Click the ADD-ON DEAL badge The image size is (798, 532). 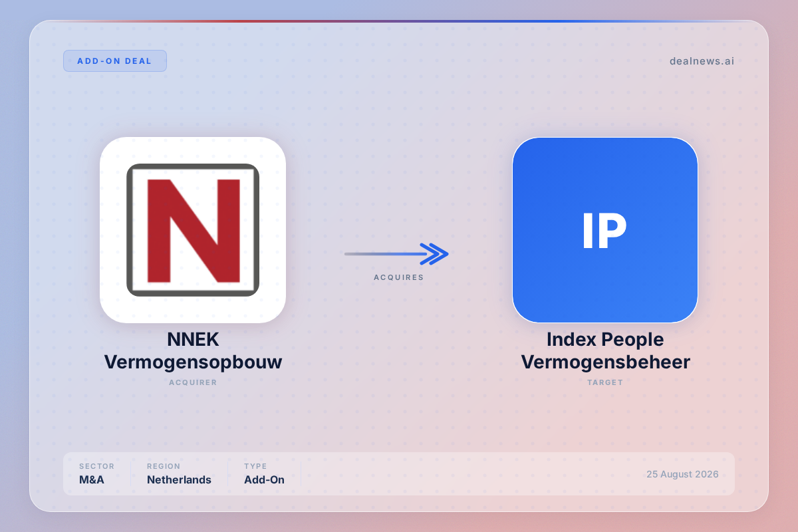pyautogui.click(x=115, y=61)
